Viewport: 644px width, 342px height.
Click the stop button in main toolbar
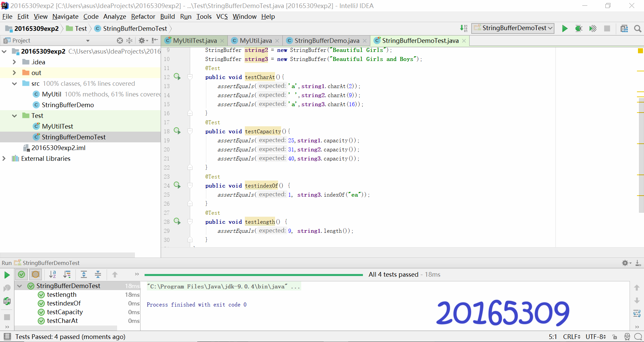[x=607, y=28]
